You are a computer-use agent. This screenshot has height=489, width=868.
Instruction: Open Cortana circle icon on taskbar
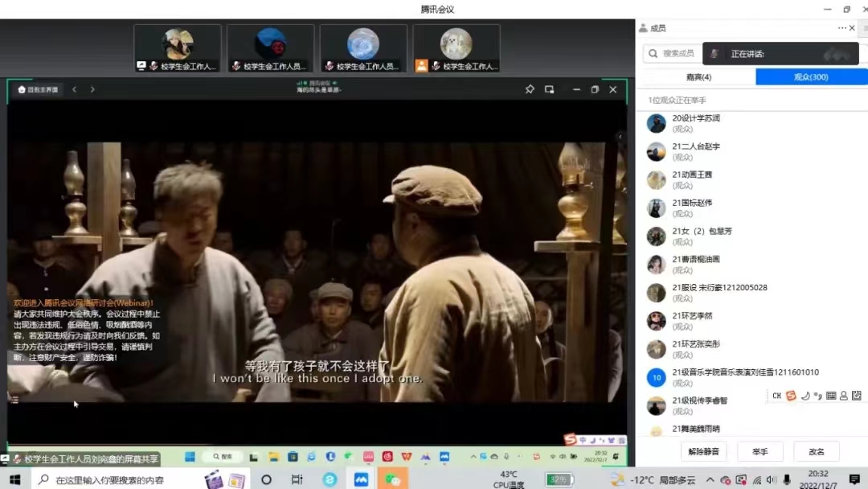pyautogui.click(x=266, y=479)
